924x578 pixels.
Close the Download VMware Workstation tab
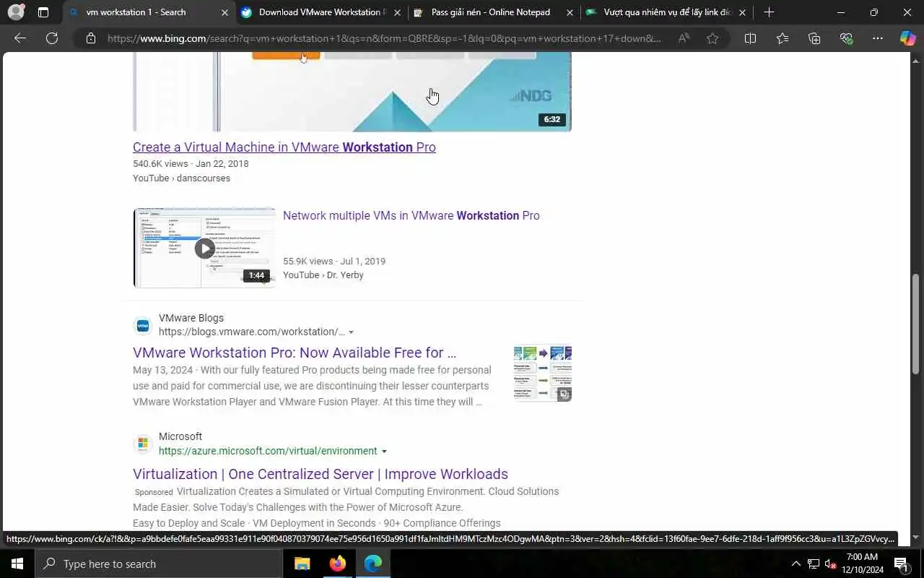pyautogui.click(x=398, y=12)
